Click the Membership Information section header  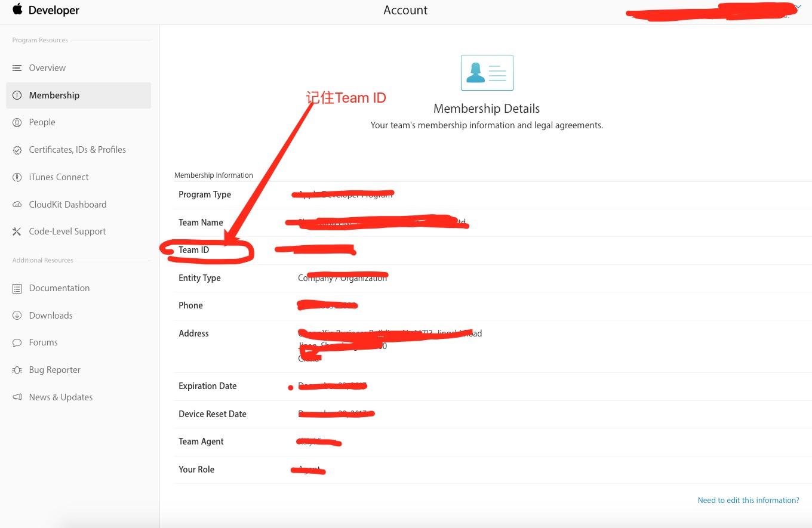point(214,175)
